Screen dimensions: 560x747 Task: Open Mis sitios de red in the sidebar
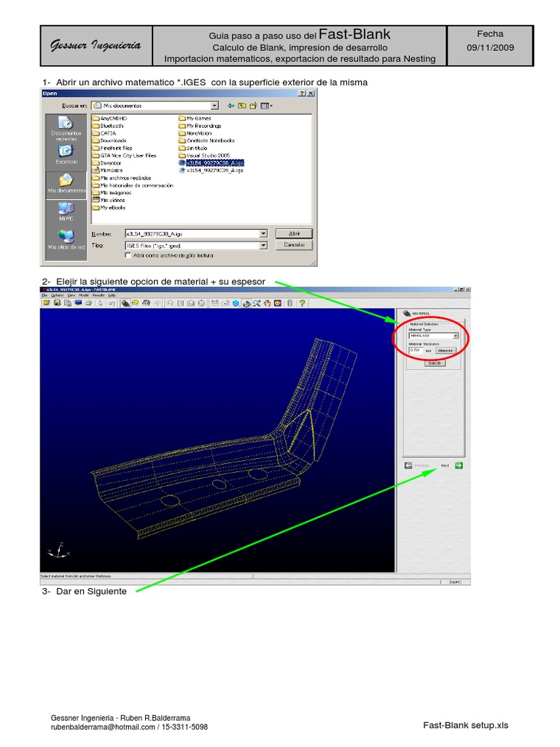click(x=66, y=239)
